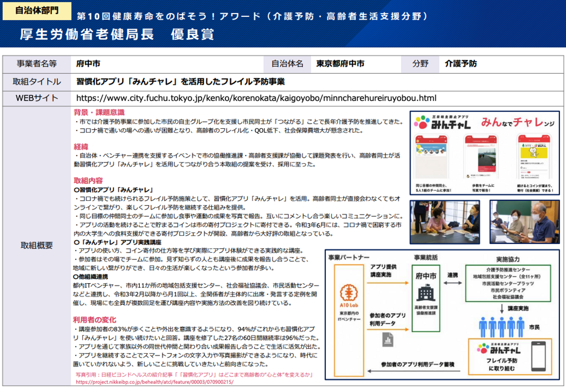
Task: Select the 東京都府中市 municipality value
Action: [340, 64]
